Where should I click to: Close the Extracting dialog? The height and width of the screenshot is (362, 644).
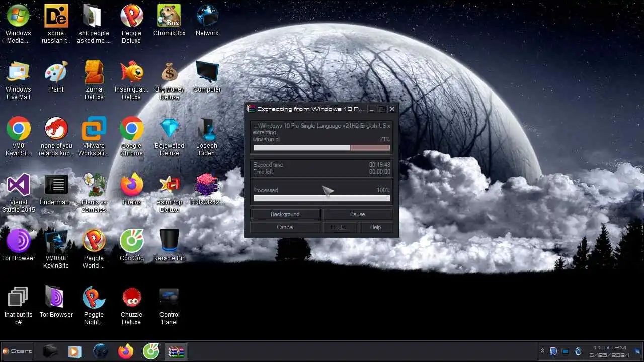(392, 109)
